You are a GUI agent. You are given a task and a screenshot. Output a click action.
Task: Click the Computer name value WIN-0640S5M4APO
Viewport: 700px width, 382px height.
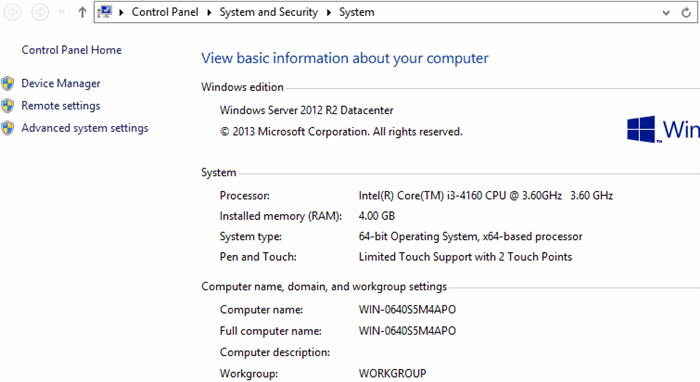pos(407,310)
